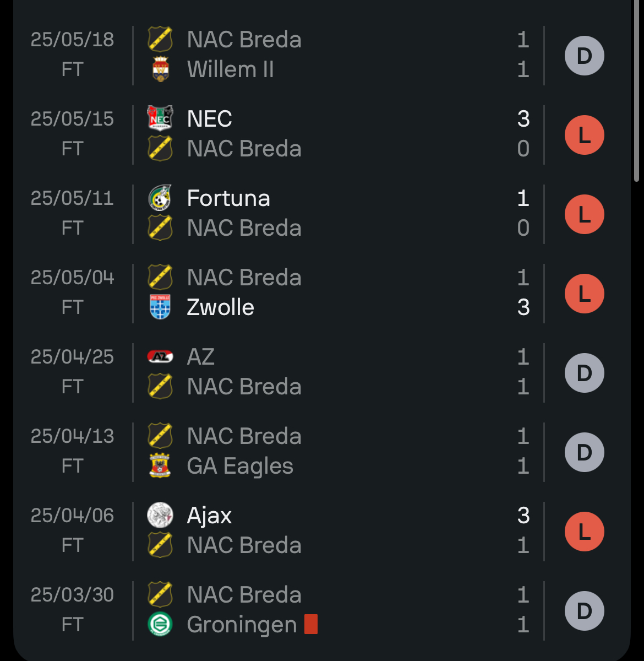Open the 25/04/25 AZ match row
The height and width of the screenshot is (661, 644).
pos(321,373)
